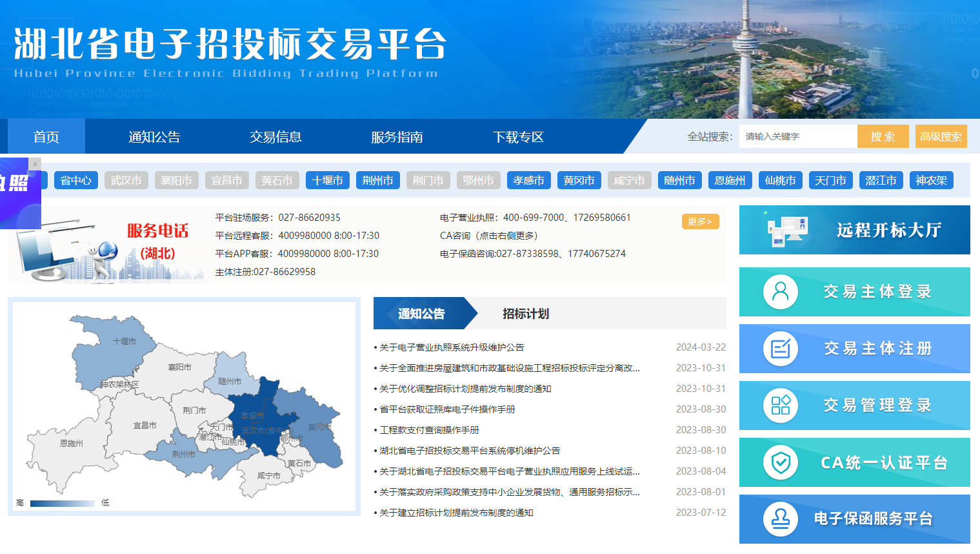Click the 搜索 search button
Image resolution: width=980 pixels, height=554 pixels.
pos(883,136)
